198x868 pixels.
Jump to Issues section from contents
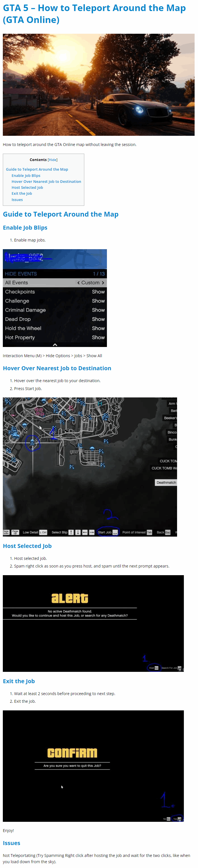17,200
